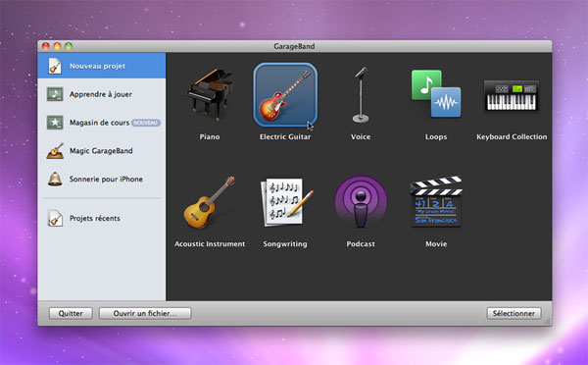Select the Movie clapperboard icon
Image resolution: width=588 pixels, height=365 pixels.
436,202
